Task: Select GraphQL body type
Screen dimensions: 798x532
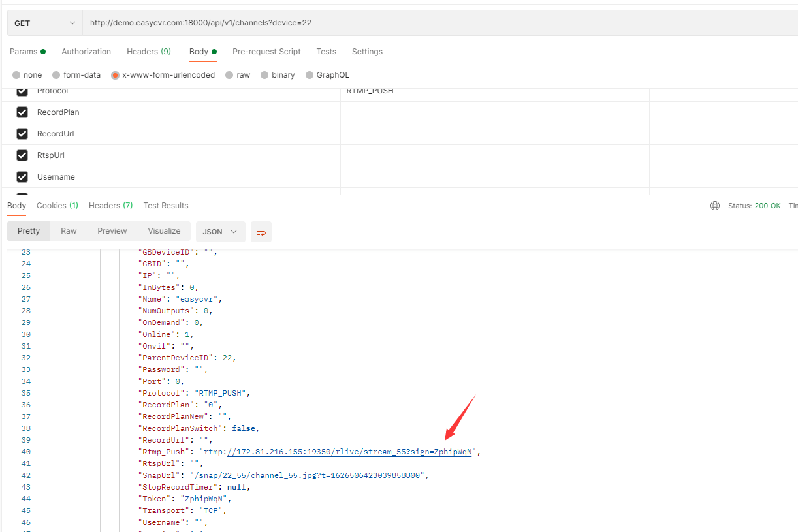Action: (310, 75)
